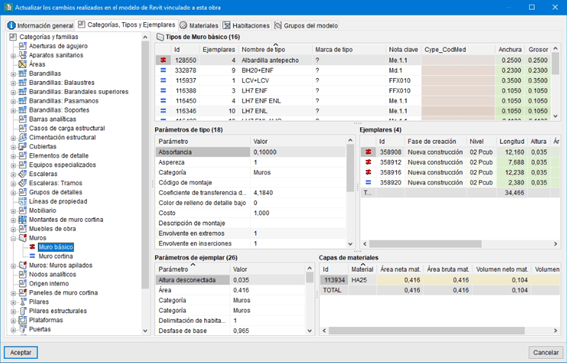The height and width of the screenshot is (363, 567).
Task: Click the Casos de carga estructural icon
Action: (22, 128)
